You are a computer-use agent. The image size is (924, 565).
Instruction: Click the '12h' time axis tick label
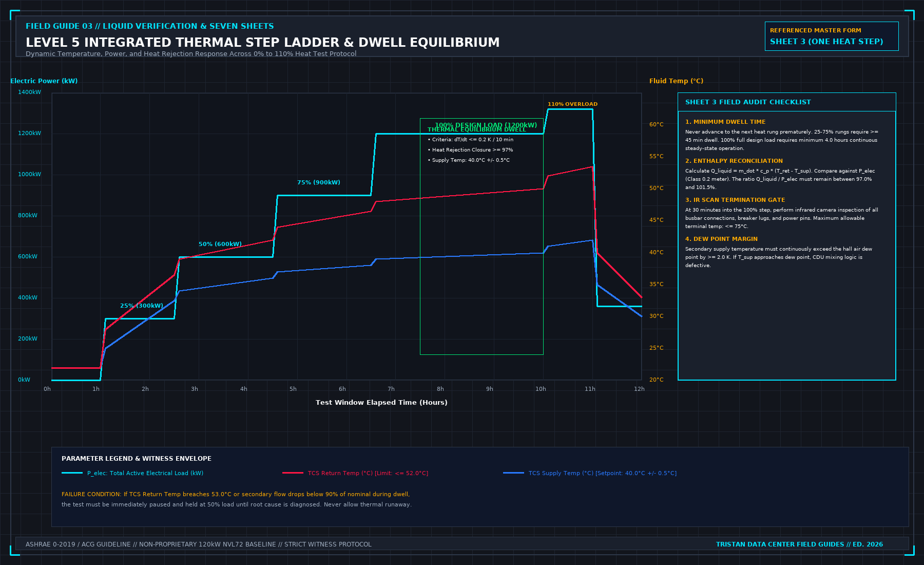pos(639,389)
